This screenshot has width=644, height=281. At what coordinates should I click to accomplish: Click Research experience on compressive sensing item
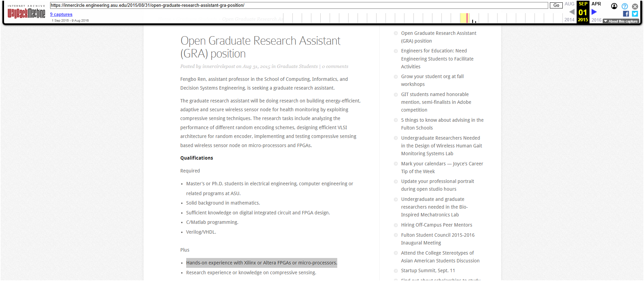point(251,273)
